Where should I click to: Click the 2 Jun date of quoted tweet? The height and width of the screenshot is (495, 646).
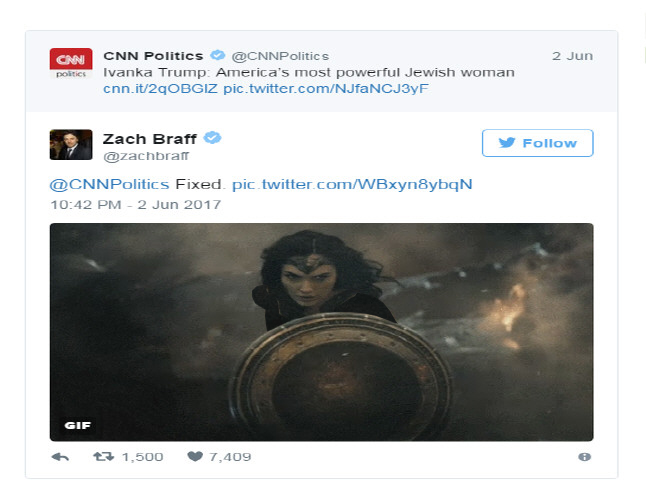572,56
